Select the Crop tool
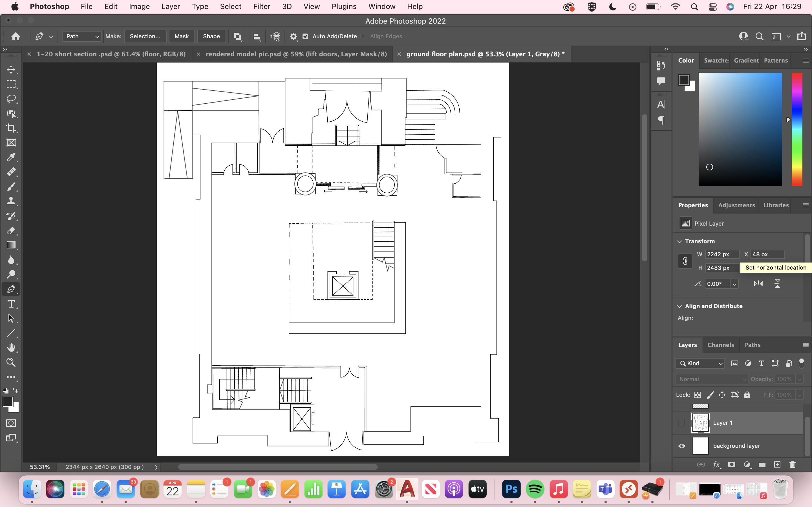The image size is (812, 507). pos(11,128)
